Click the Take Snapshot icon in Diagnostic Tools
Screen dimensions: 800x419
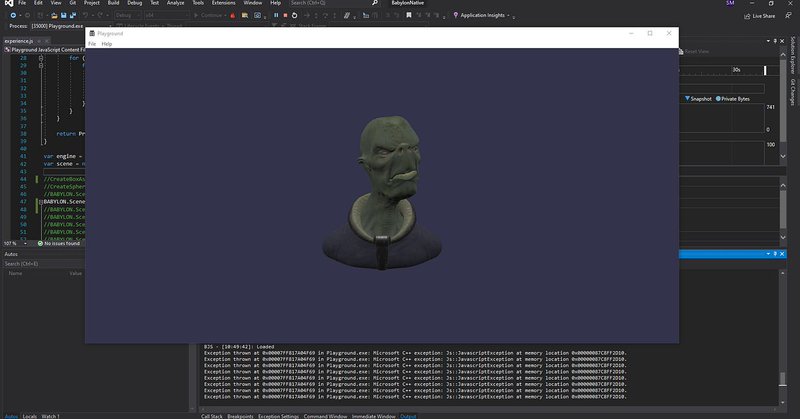[x=687, y=98]
